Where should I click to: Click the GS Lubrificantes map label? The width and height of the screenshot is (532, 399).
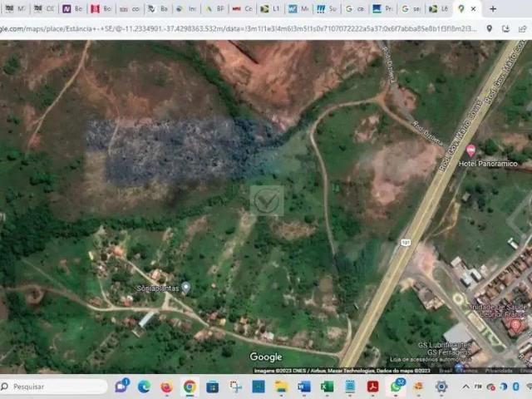click(x=445, y=345)
